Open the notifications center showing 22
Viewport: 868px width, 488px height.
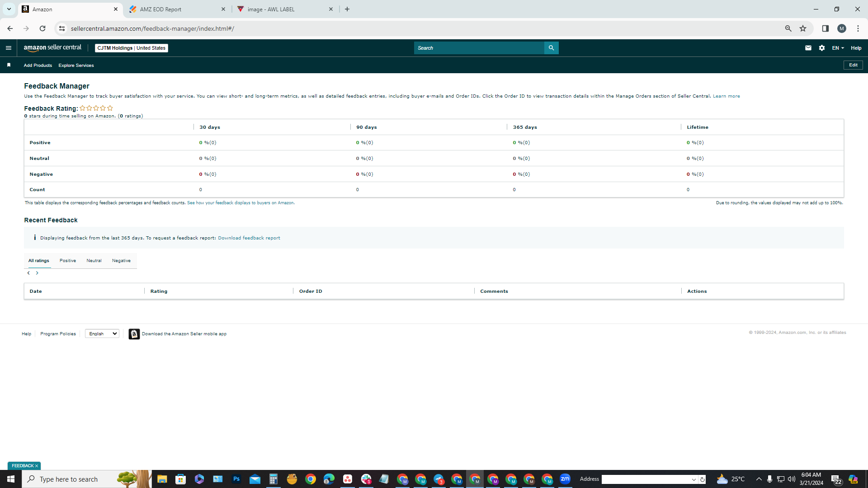coord(836,480)
